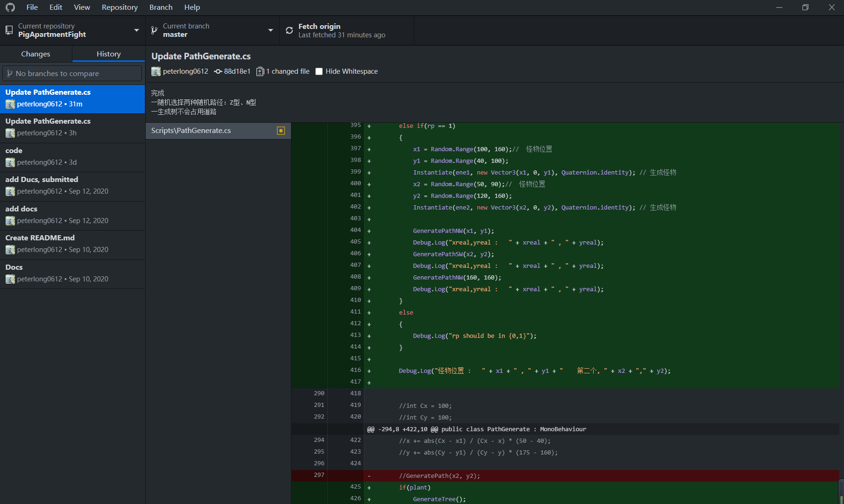Toggle the Hide Whitespace checkbox
Viewport: 844px width, 504px height.
click(x=319, y=71)
